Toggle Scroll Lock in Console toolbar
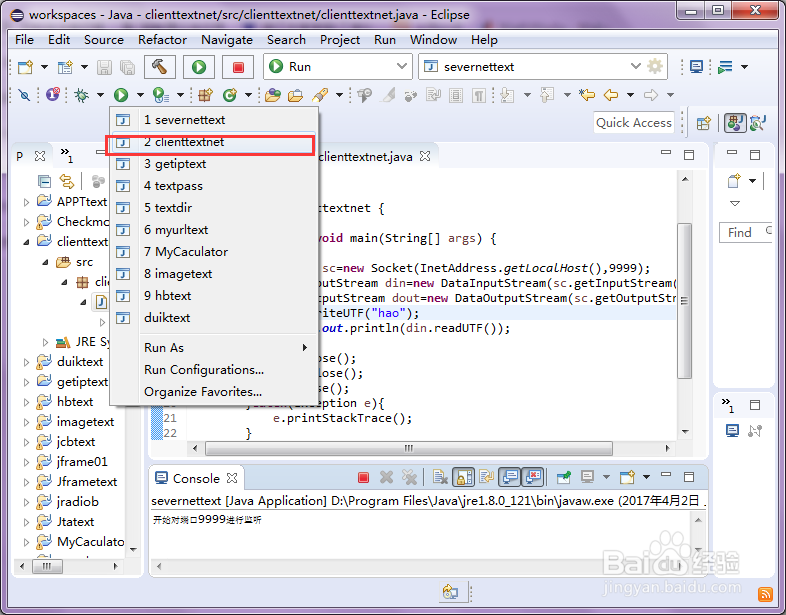 tap(464, 478)
